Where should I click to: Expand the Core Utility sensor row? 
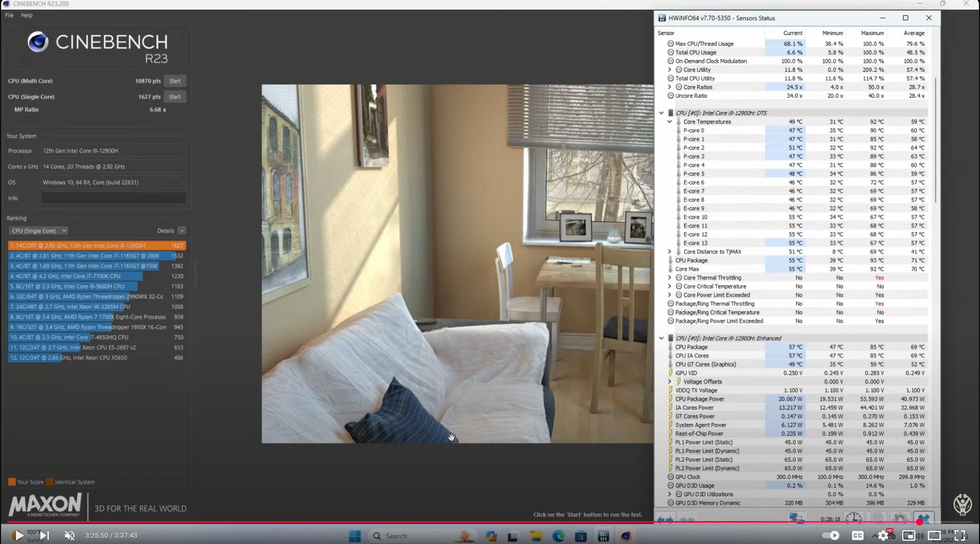click(670, 70)
